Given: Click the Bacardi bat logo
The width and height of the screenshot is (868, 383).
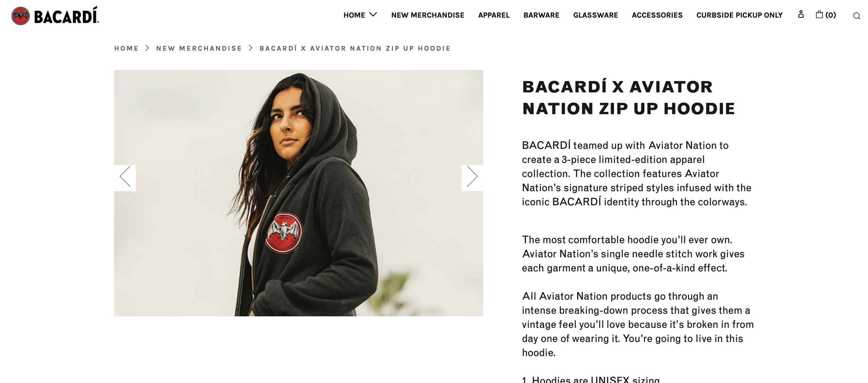Looking at the screenshot, I should click(x=20, y=16).
